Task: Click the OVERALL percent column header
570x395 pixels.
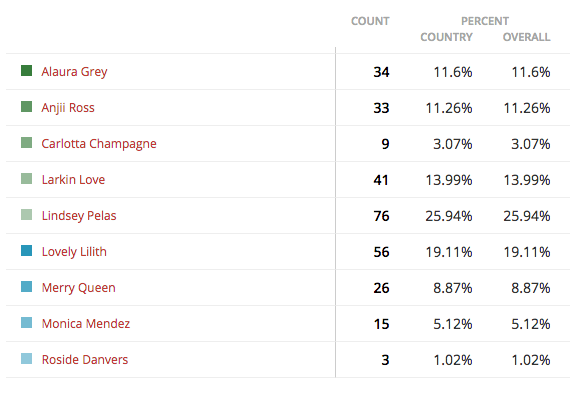Action: coord(526,37)
